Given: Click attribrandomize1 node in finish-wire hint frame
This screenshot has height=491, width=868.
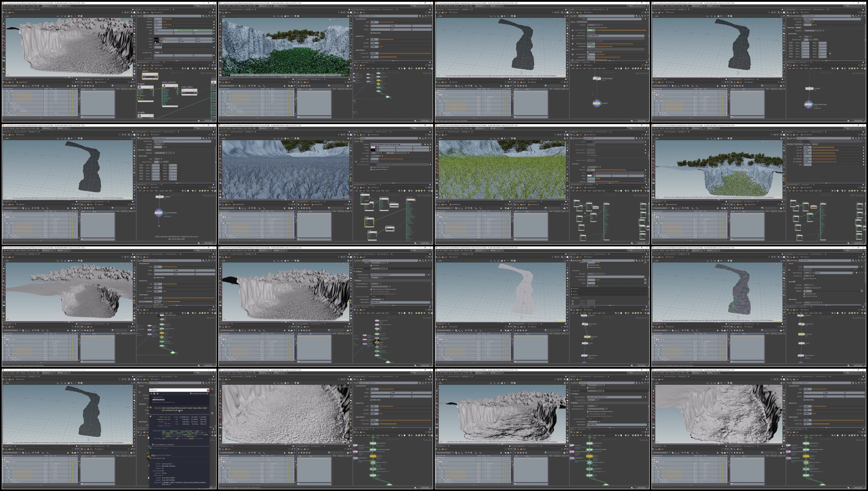Looking at the screenshot, I should (x=158, y=213).
